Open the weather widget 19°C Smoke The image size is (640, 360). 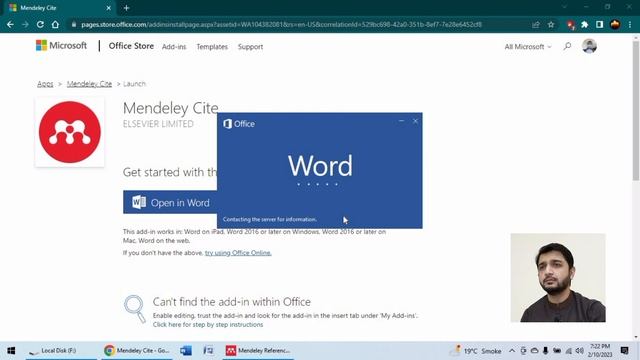pos(476,351)
